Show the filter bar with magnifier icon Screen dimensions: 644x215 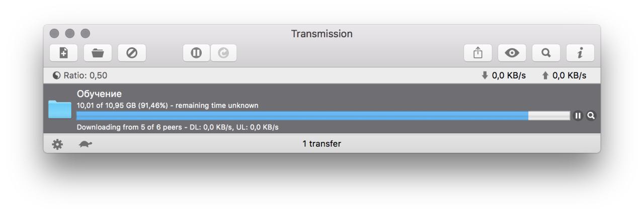[x=546, y=53]
